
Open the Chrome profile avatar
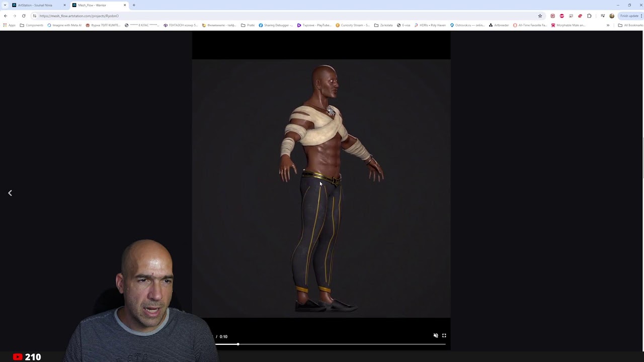[612, 16]
